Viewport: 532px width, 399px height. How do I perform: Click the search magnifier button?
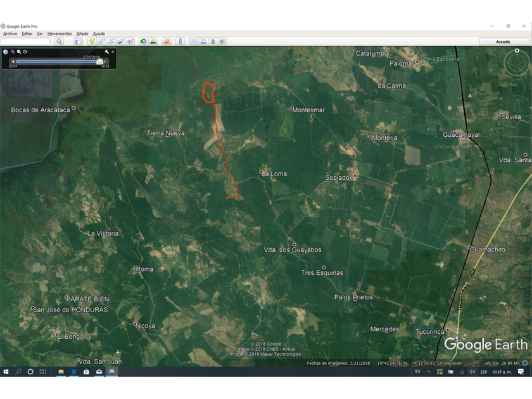click(x=59, y=41)
